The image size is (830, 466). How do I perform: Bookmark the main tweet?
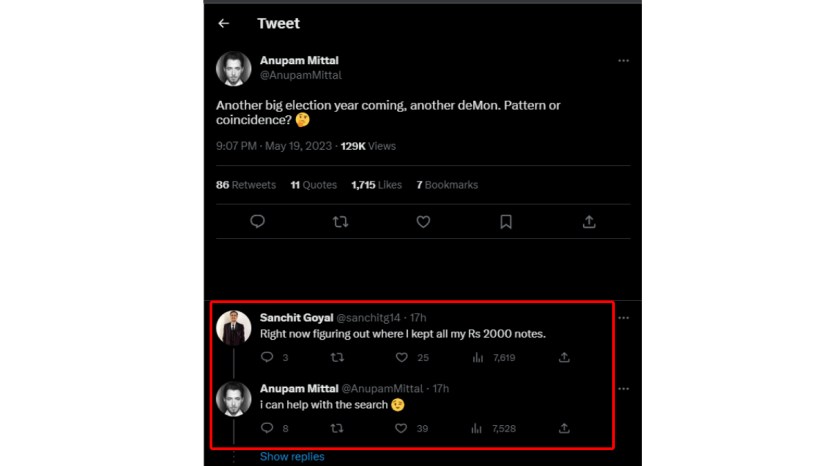click(506, 222)
